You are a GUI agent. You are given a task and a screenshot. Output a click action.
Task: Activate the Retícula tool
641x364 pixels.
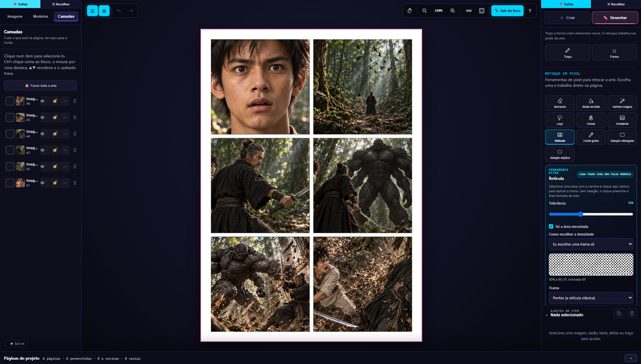coord(560,137)
